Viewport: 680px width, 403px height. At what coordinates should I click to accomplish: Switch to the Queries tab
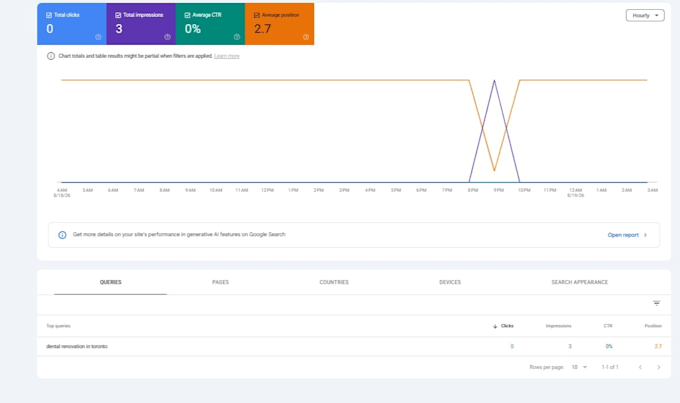coord(111,282)
